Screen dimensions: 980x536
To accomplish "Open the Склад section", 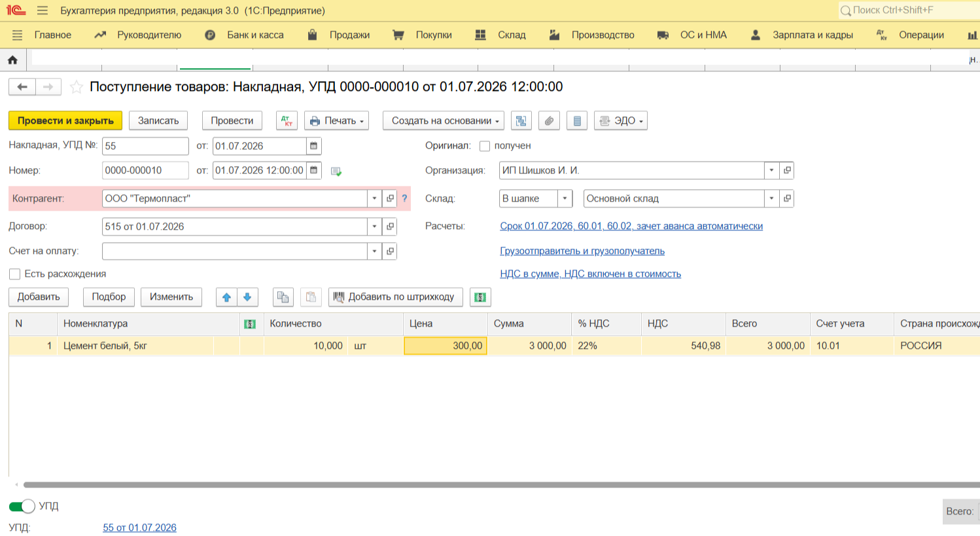I will click(x=512, y=35).
